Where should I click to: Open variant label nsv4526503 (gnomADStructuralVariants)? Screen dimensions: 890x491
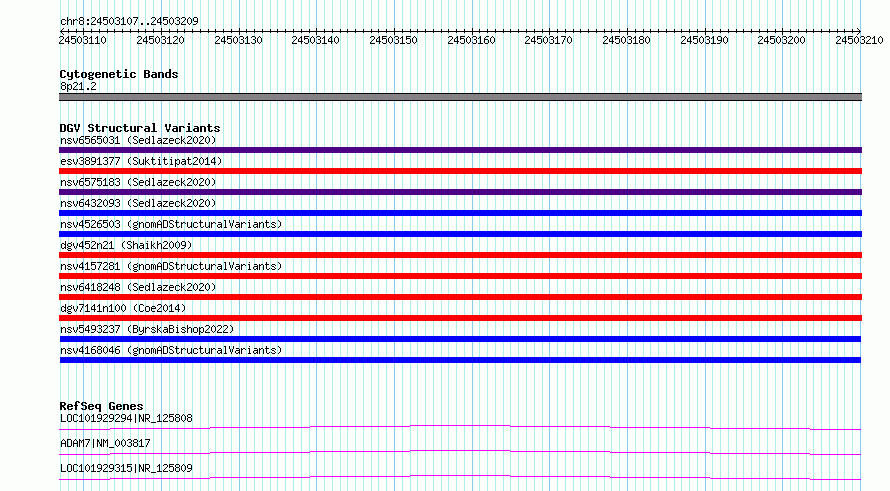tap(171, 224)
